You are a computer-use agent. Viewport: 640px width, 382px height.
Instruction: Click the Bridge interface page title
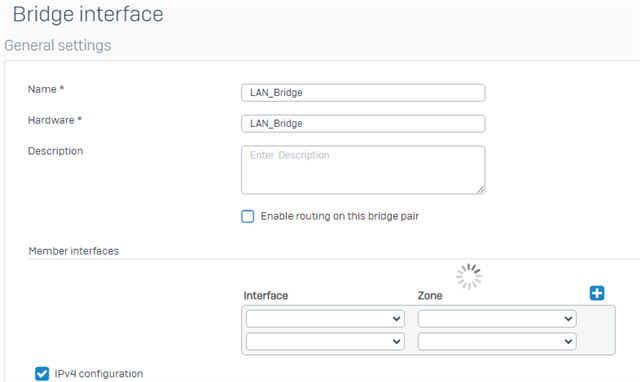tap(88, 14)
